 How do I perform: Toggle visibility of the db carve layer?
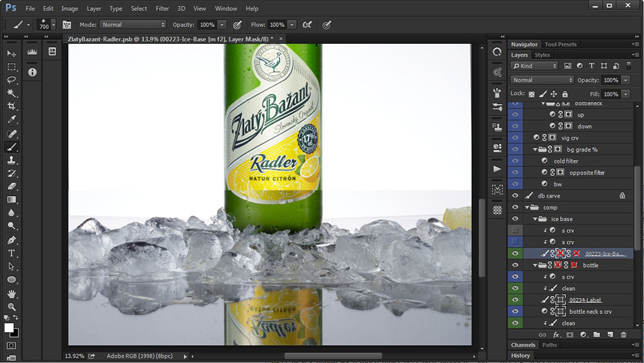click(515, 195)
